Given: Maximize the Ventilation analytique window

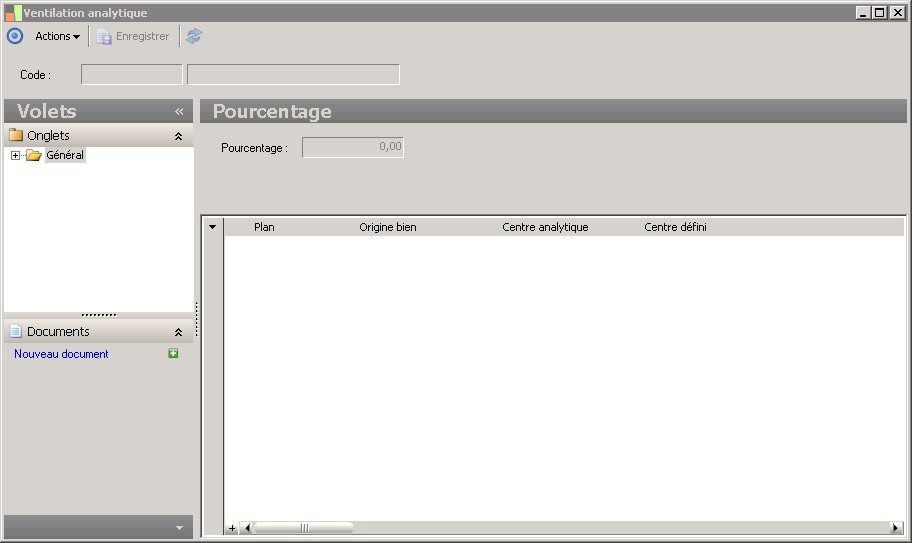Looking at the screenshot, I should click(880, 12).
